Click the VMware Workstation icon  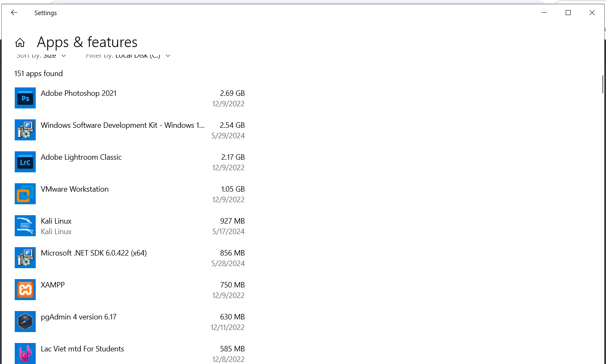pos(25,194)
